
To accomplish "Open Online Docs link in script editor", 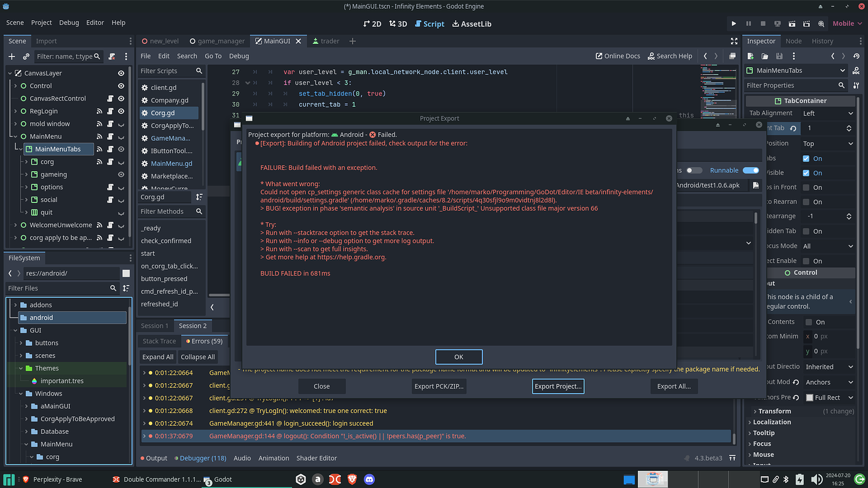I will 618,56.
